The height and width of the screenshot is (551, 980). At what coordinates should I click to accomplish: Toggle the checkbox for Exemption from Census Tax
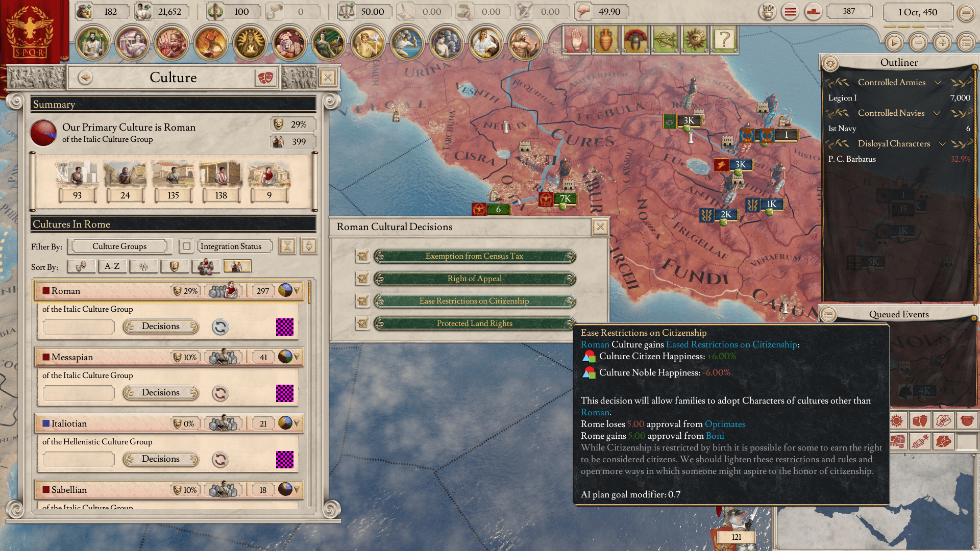363,256
